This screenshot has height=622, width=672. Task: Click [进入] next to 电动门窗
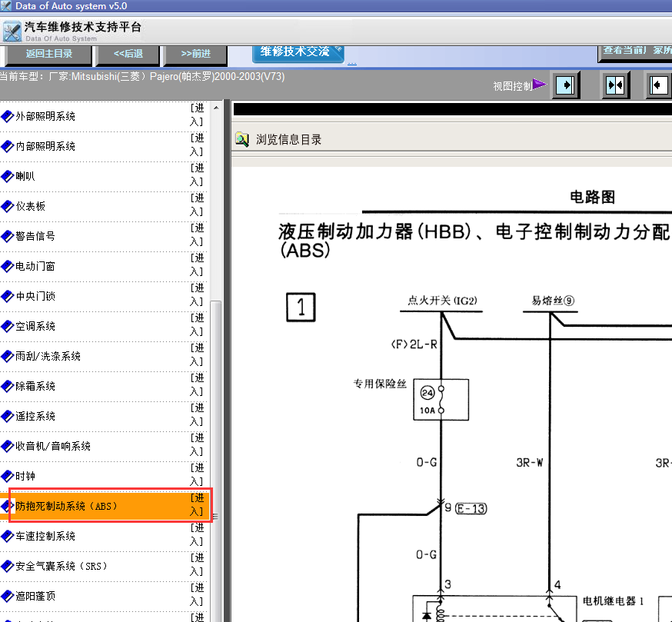pos(197,265)
